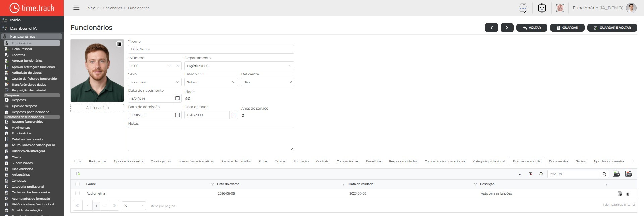Image resolution: width=644 pixels, height=216 pixels.
Task: Expand the Departamento dropdown
Action: coord(290,66)
